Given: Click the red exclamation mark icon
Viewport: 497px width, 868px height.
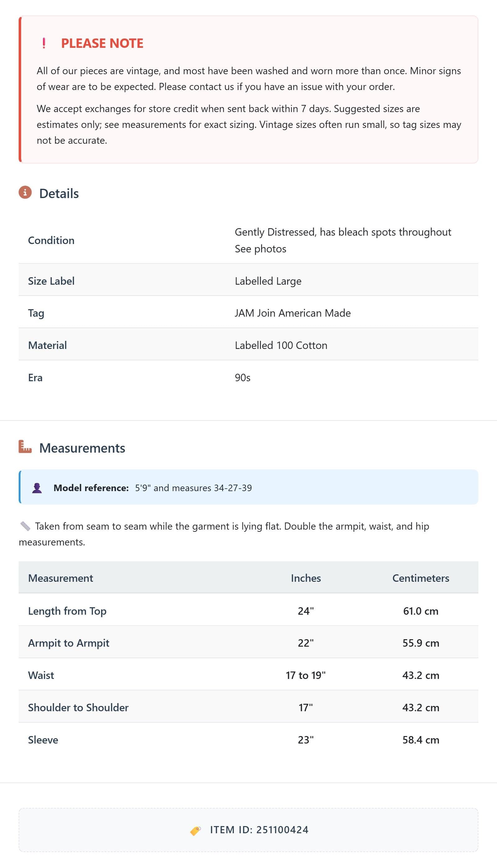Looking at the screenshot, I should [44, 43].
